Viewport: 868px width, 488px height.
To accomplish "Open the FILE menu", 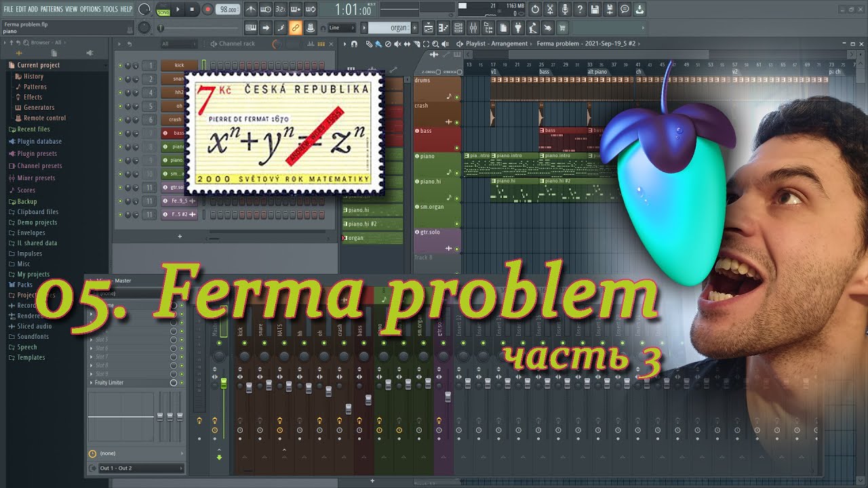I will click(9, 9).
